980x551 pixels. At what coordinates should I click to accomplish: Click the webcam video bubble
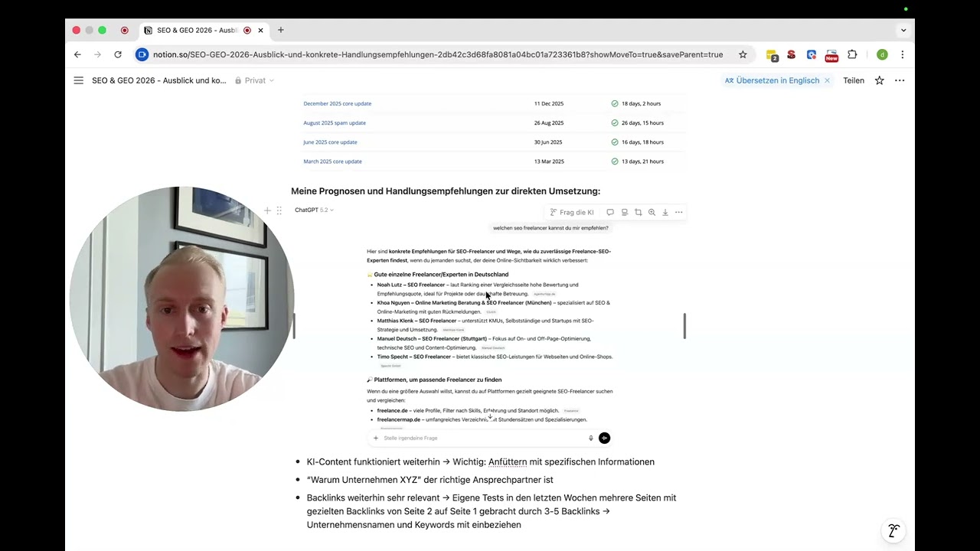pyautogui.click(x=181, y=299)
